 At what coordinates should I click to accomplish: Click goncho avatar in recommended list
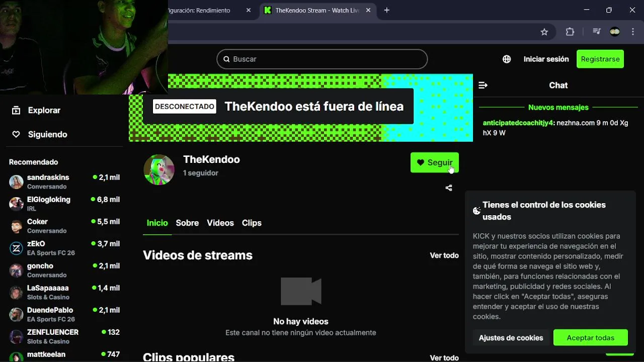[16, 270]
